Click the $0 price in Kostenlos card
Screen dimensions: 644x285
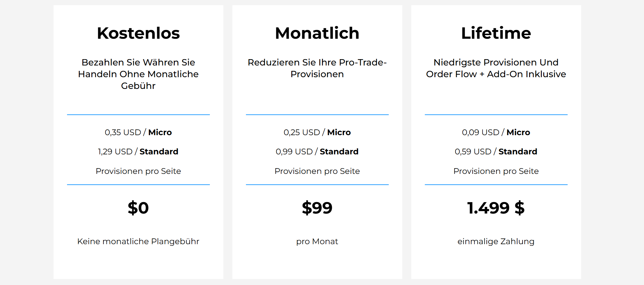tap(138, 208)
